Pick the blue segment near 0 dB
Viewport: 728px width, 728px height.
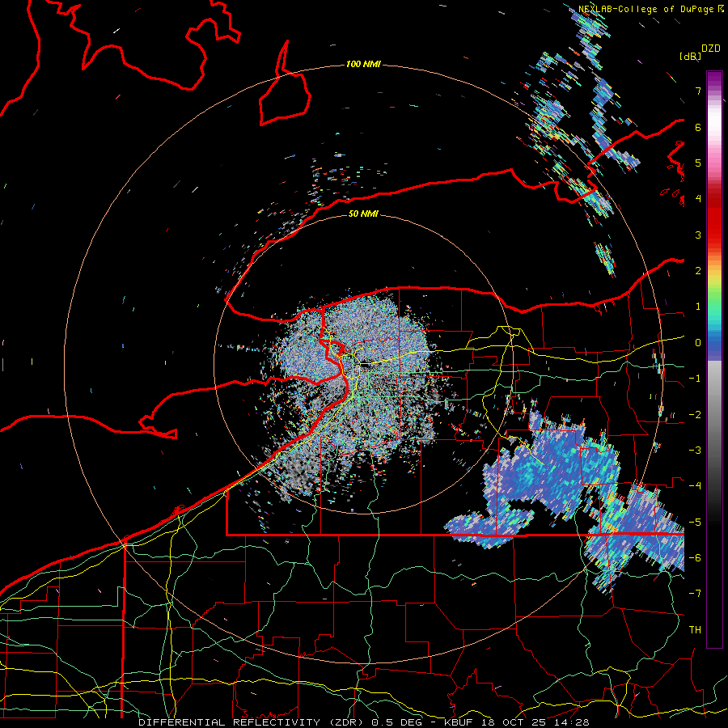point(714,344)
